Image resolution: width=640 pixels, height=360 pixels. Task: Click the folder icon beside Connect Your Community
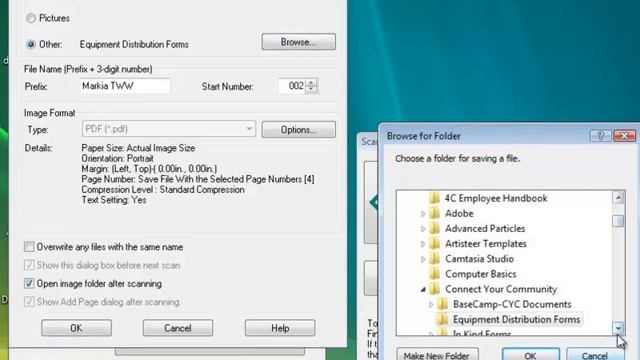pyautogui.click(x=435, y=289)
